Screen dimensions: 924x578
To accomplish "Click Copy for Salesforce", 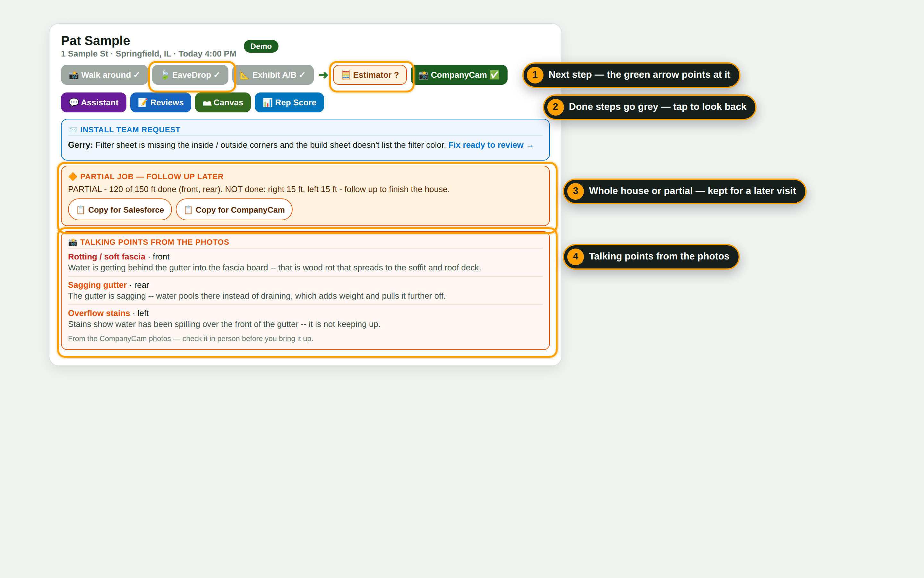I will [x=120, y=209].
